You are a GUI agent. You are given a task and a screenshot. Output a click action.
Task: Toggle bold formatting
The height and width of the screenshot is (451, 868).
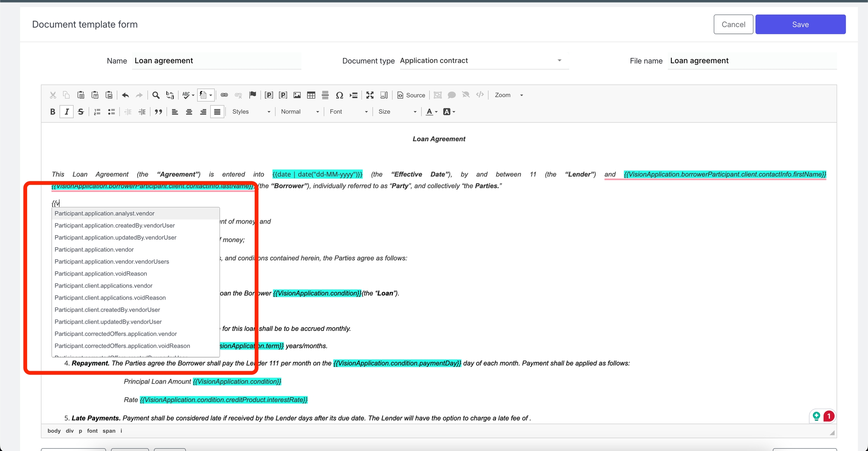(53, 112)
